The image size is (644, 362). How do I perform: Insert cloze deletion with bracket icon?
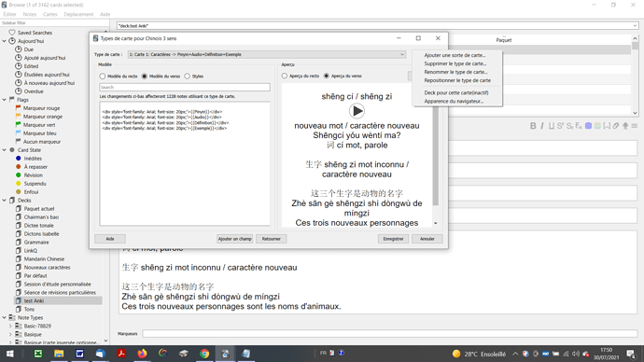point(607,126)
